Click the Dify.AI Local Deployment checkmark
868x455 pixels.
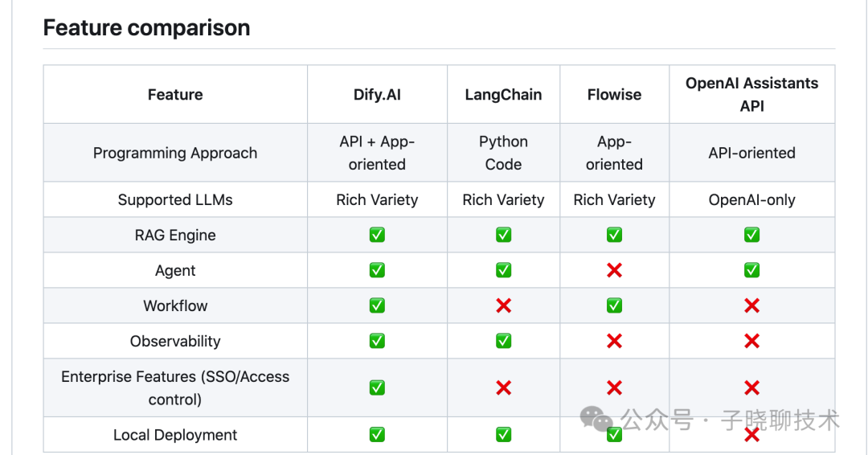tap(377, 434)
